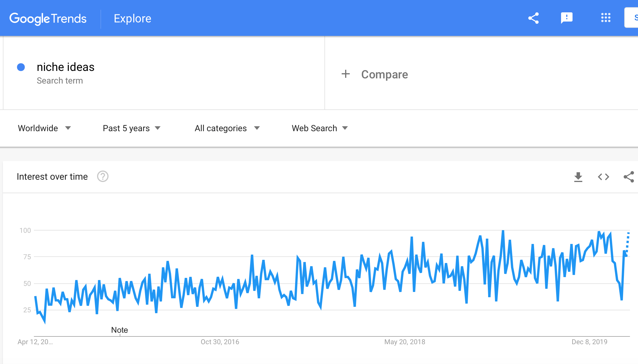Expand the Worldwide region dropdown
Screen dimensions: 638x364
click(x=44, y=128)
